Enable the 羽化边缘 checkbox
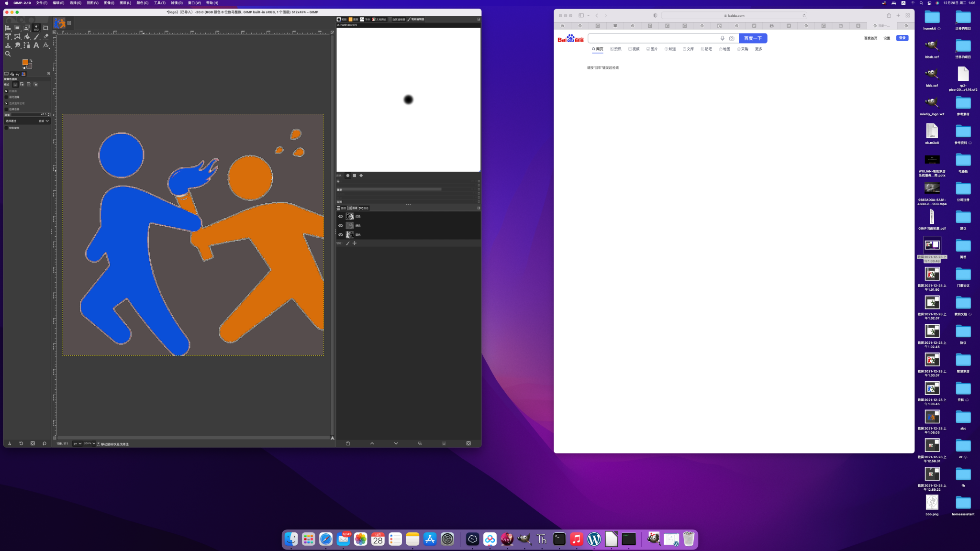This screenshot has height=551, width=980. tap(7, 97)
